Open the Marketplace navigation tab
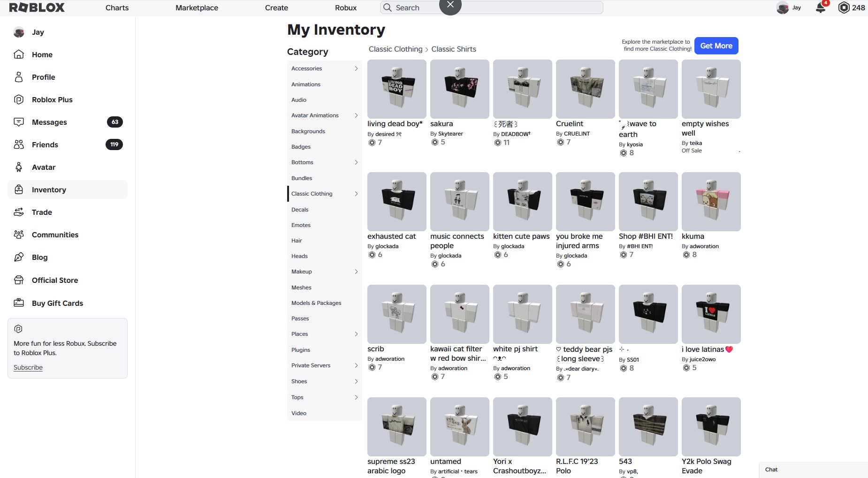The image size is (868, 478). [x=197, y=8]
